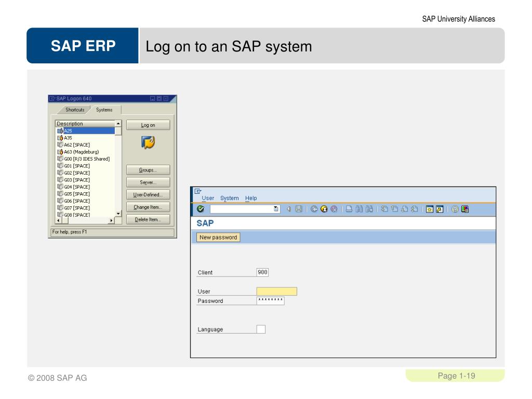The height and width of the screenshot is (399, 532).
Task: Open the command field history dropdown
Action: tap(276, 209)
